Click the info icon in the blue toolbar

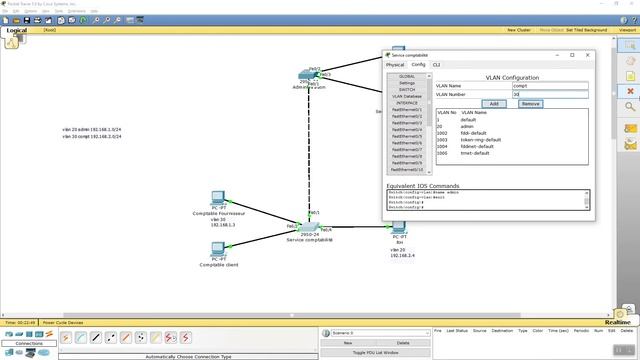624,20
